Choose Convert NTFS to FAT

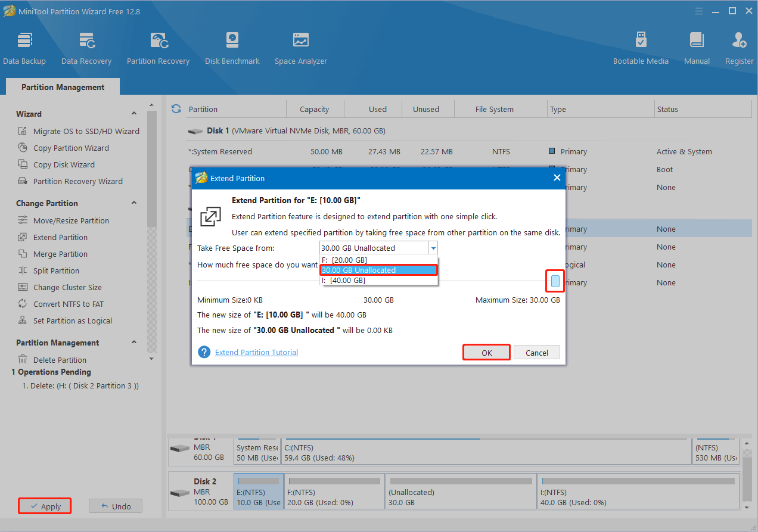(69, 304)
